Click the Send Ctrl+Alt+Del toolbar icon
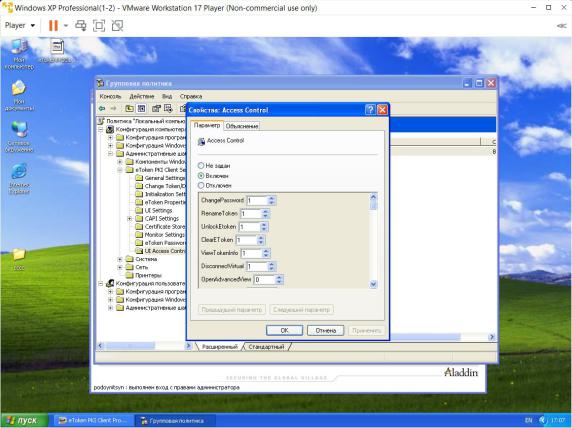This screenshot has height=428, width=572. point(81,26)
